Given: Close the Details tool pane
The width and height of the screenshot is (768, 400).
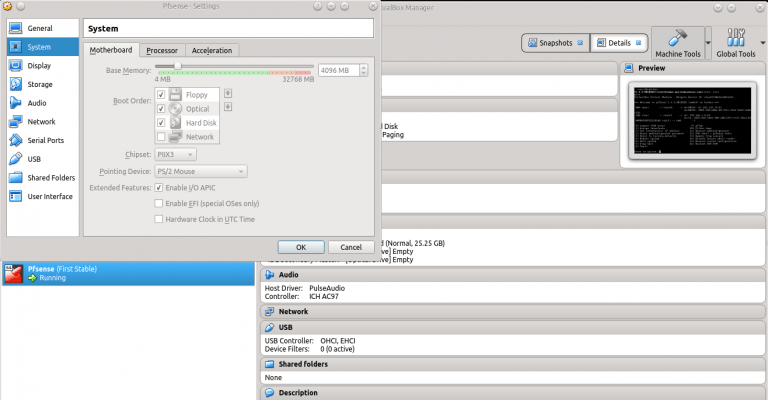Looking at the screenshot, I should (639, 43).
